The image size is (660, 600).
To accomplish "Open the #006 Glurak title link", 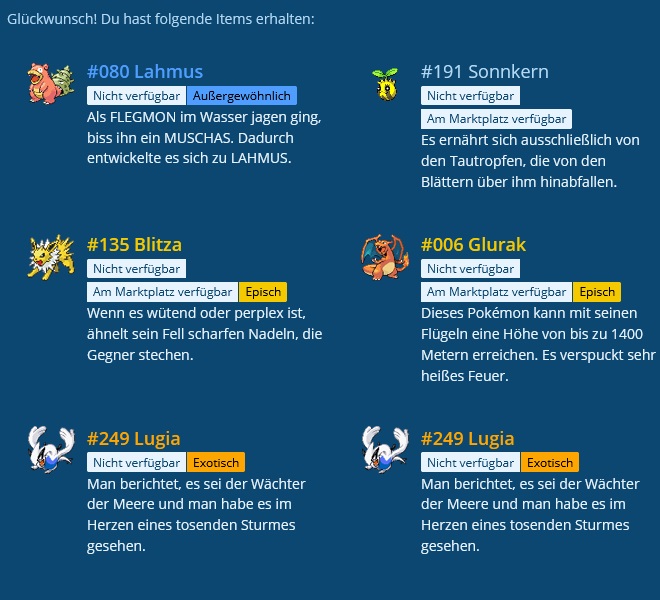I will 474,245.
